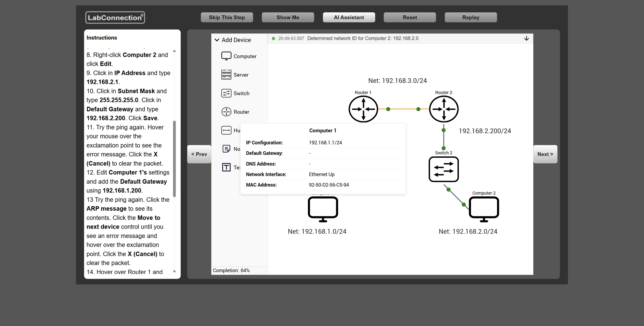Select the Server device icon

tap(226, 74)
